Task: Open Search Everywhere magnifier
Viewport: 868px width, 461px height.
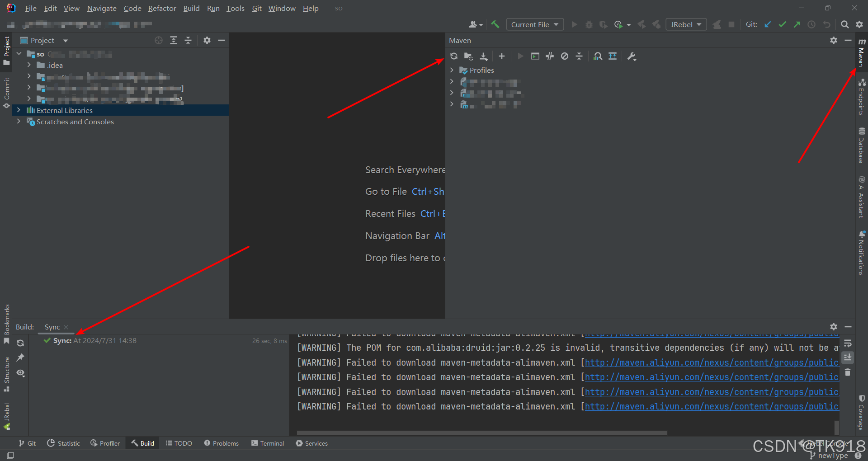Action: click(x=844, y=24)
